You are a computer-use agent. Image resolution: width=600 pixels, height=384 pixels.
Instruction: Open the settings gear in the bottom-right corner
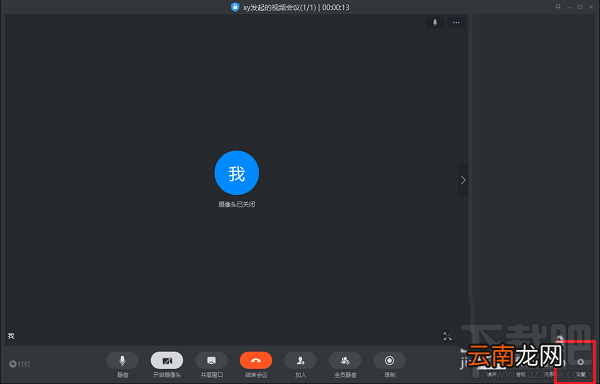click(x=581, y=362)
